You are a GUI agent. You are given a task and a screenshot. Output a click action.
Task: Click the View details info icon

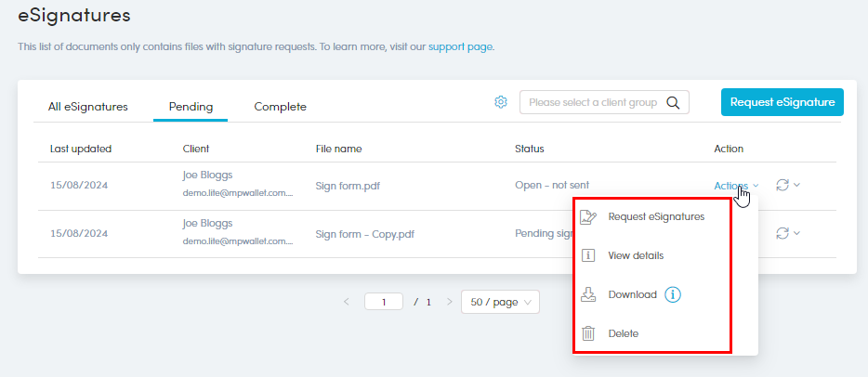pos(587,255)
